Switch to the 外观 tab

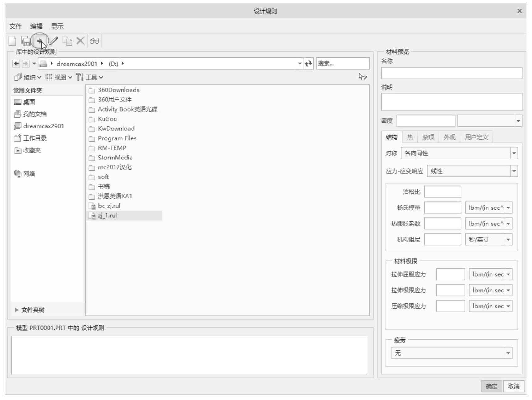[449, 137]
